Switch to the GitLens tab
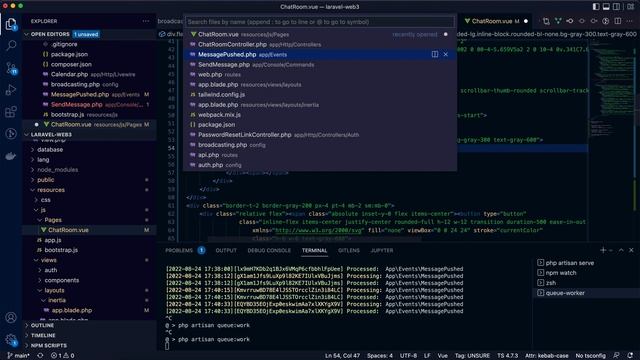The image size is (640, 360). click(349, 250)
